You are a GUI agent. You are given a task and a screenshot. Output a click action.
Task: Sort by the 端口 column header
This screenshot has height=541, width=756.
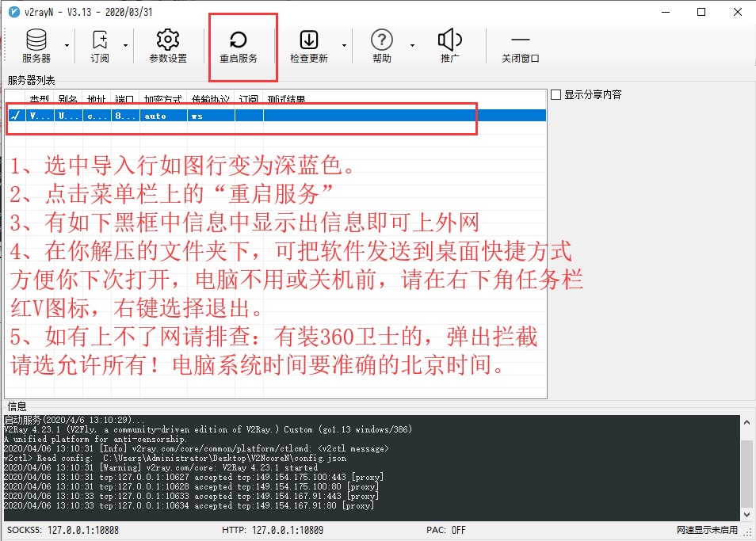125,97
